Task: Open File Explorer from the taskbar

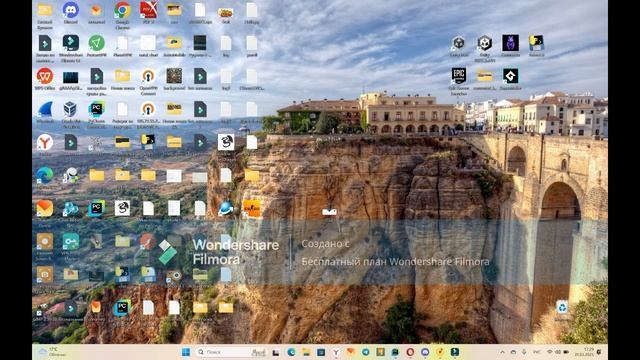Action: [x=306, y=352]
